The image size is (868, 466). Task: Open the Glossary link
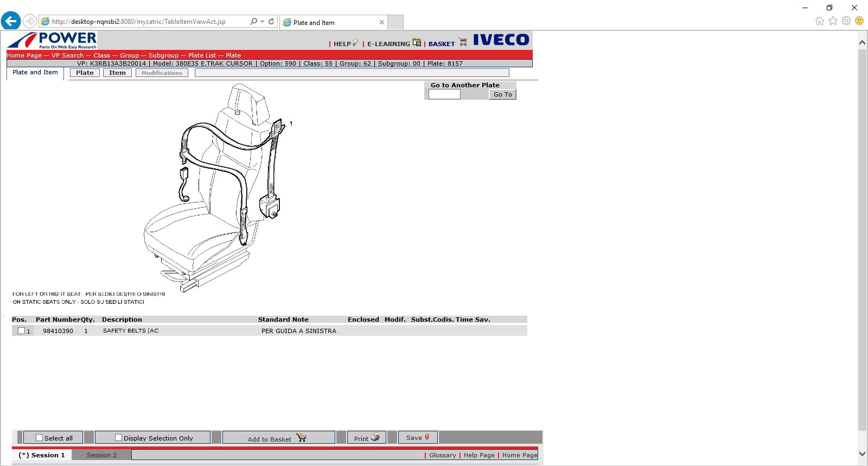click(x=442, y=455)
